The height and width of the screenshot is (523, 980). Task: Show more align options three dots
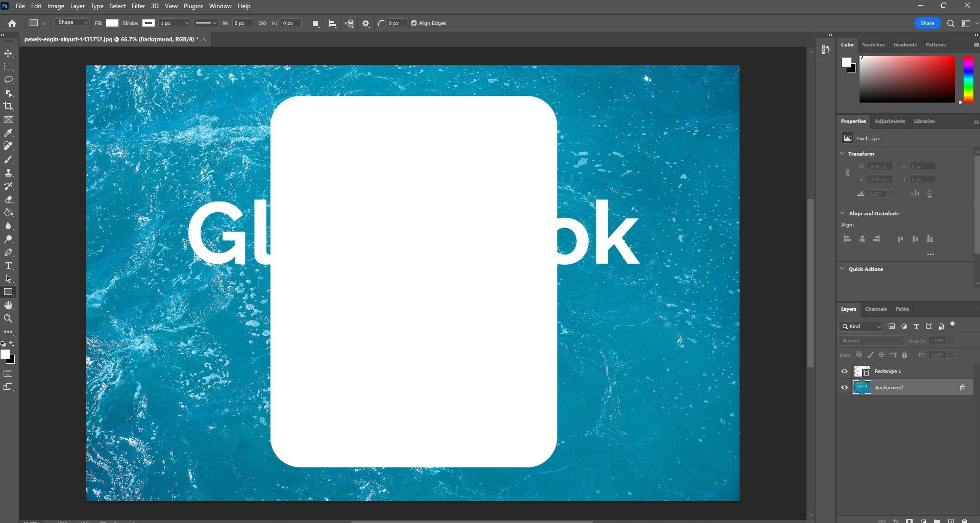pos(930,254)
